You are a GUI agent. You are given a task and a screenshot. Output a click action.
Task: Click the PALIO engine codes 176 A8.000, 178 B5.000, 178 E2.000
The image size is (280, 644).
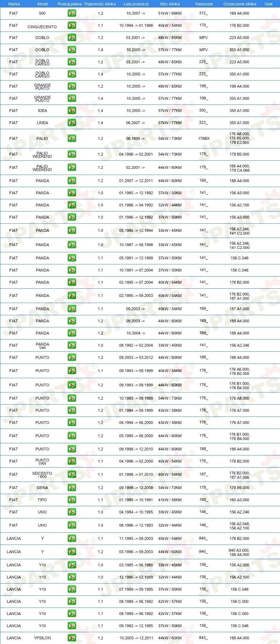point(240,138)
